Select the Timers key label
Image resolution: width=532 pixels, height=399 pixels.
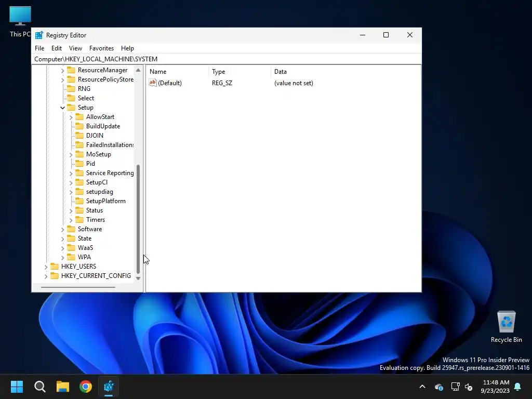click(96, 220)
